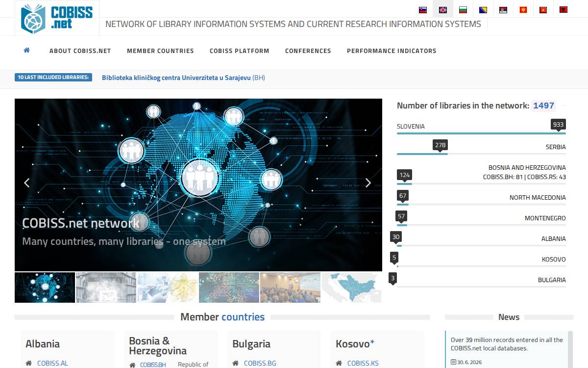Choose the North Macedonian flag icon
This screenshot has height=368, width=588.
(x=543, y=10)
